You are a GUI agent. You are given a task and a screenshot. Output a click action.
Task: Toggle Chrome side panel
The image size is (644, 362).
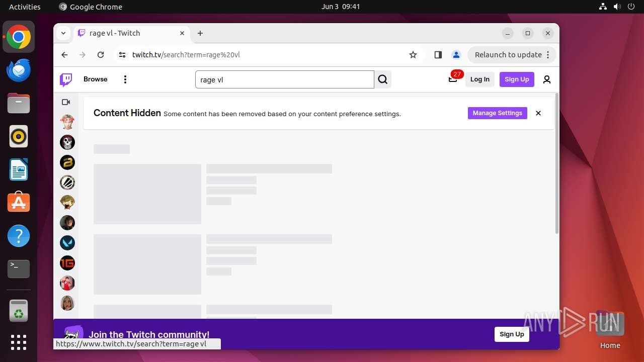[x=438, y=55]
